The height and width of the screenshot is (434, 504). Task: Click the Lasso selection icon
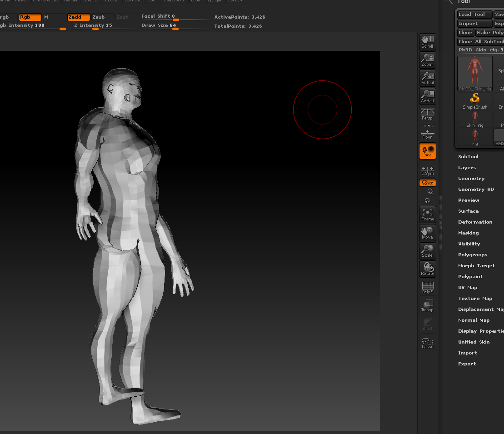427,342
